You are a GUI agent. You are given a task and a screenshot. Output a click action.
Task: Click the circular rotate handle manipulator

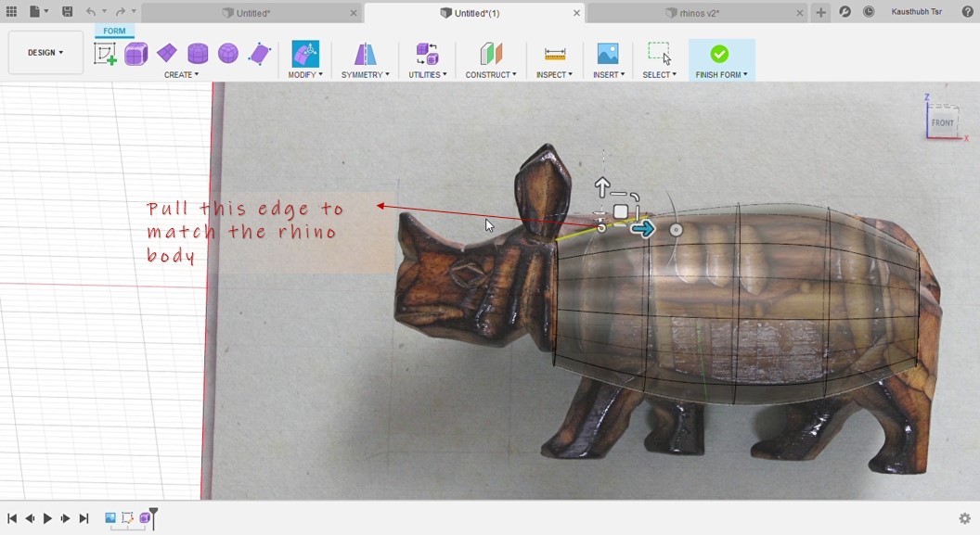click(x=676, y=230)
